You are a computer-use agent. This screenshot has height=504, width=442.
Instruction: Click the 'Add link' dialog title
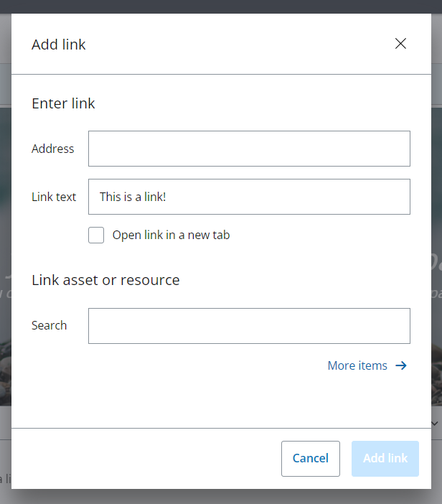59,45
